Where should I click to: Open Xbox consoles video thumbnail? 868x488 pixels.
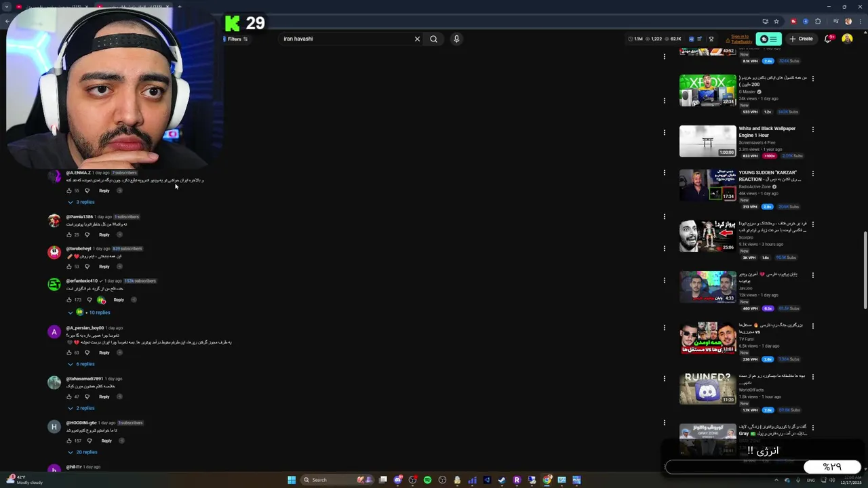pyautogui.click(x=707, y=90)
